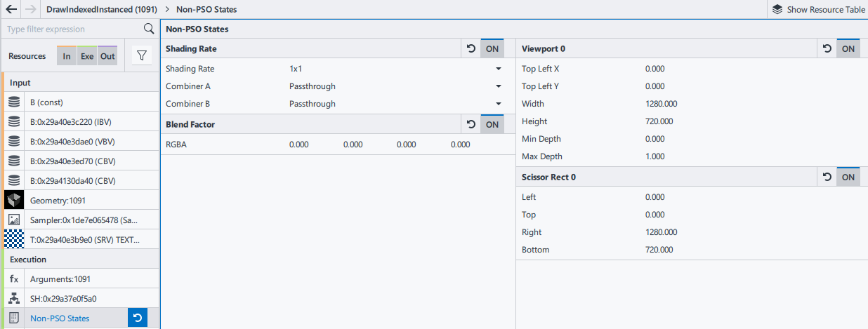Viewport: 868px width, 329px height.
Task: Open the Combiner B dropdown
Action: pos(498,104)
